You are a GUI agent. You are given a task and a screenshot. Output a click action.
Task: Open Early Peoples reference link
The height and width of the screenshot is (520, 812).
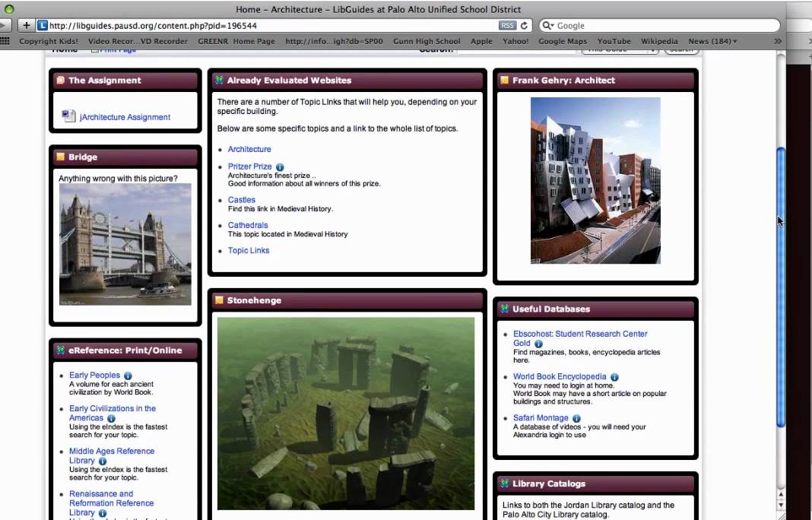click(x=94, y=376)
